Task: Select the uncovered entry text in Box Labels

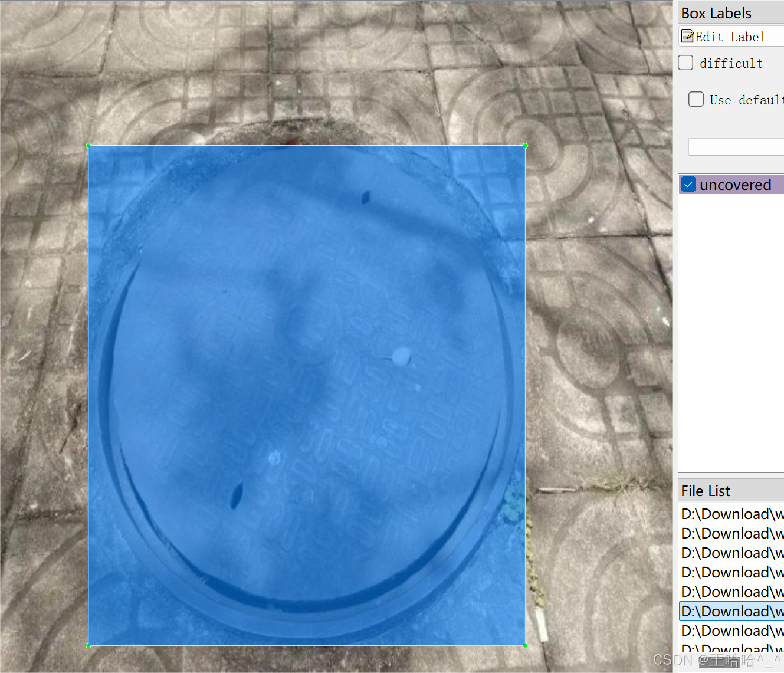Action: pos(735,185)
